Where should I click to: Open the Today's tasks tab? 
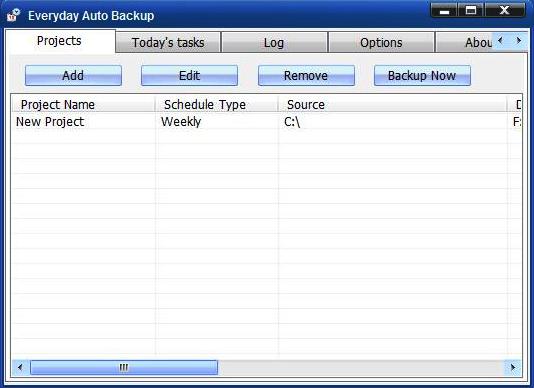click(x=168, y=43)
